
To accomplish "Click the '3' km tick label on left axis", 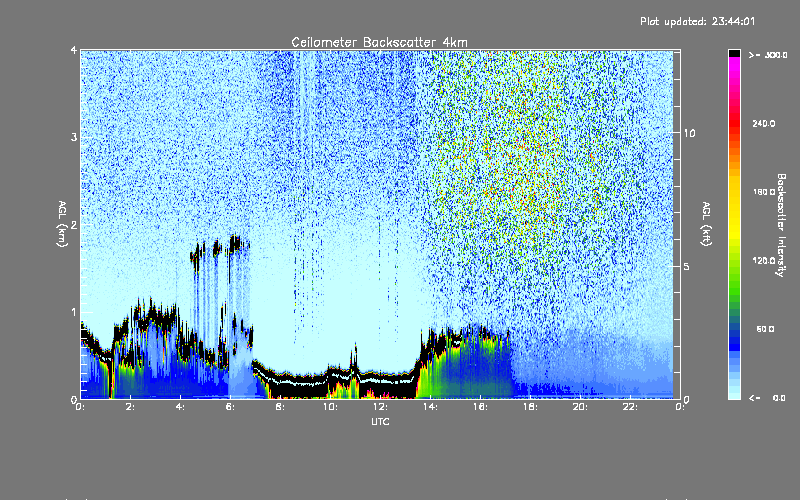I will coord(73,137).
